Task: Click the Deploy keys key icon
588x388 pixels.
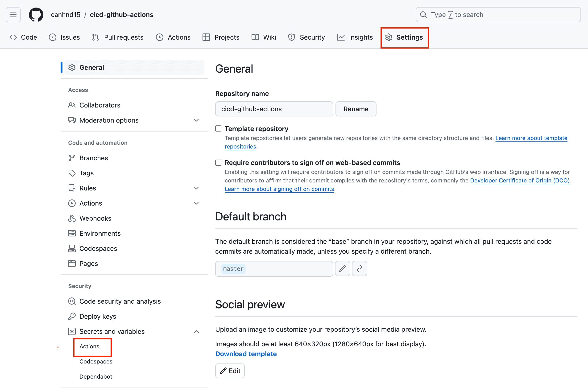Action: point(72,316)
